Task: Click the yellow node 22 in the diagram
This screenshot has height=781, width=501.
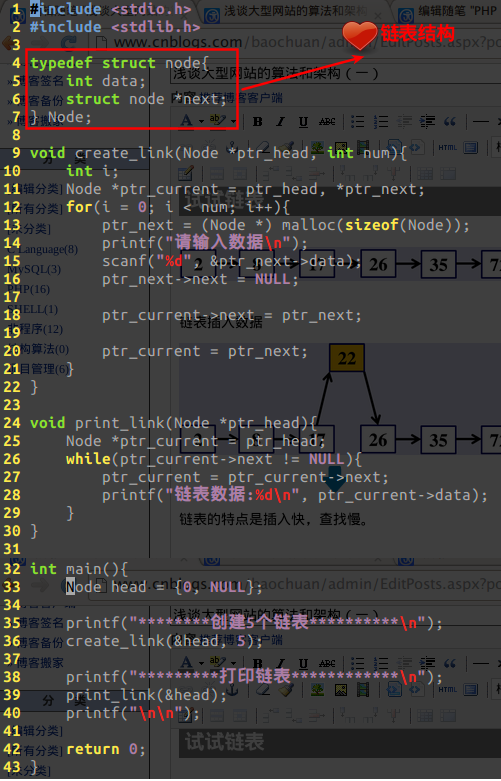Action: 347,358
